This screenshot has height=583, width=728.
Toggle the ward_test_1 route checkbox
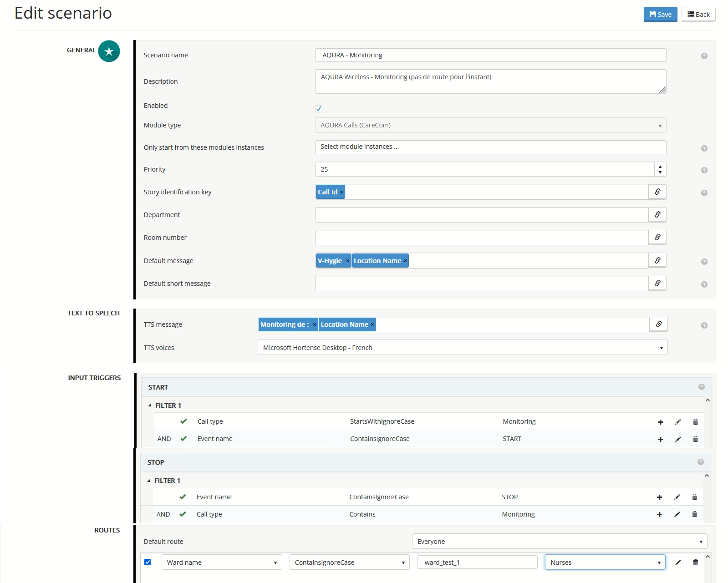point(148,562)
